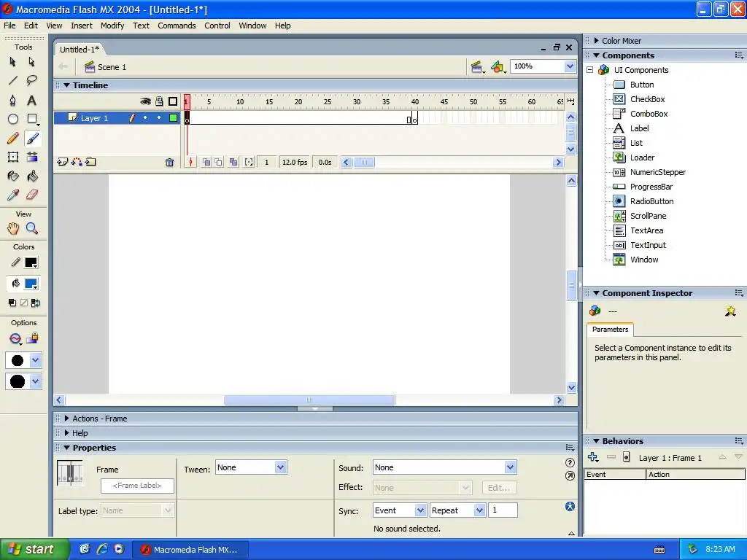Click the stroke color black swatch

[31, 262]
